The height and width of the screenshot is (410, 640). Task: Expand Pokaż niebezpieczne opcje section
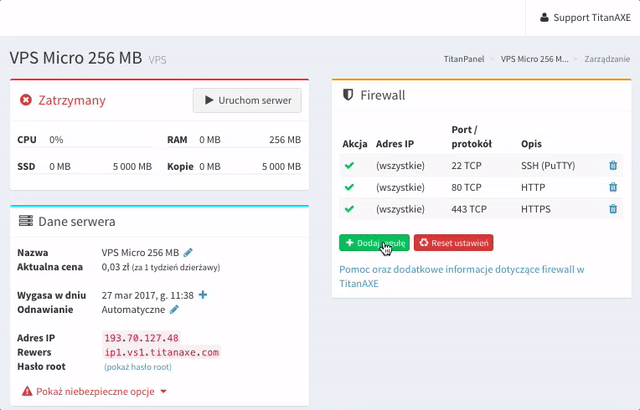(94, 391)
